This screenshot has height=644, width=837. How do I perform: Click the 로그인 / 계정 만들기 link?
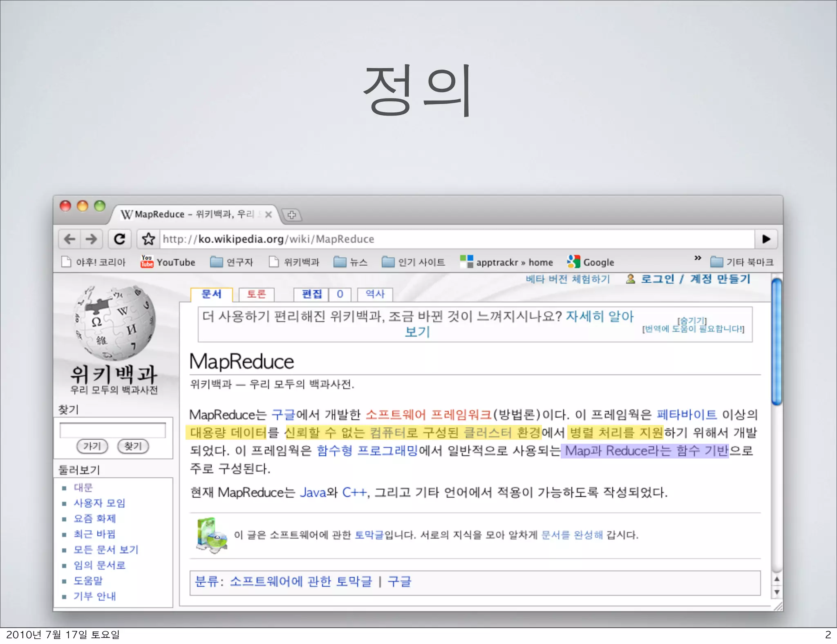695,279
